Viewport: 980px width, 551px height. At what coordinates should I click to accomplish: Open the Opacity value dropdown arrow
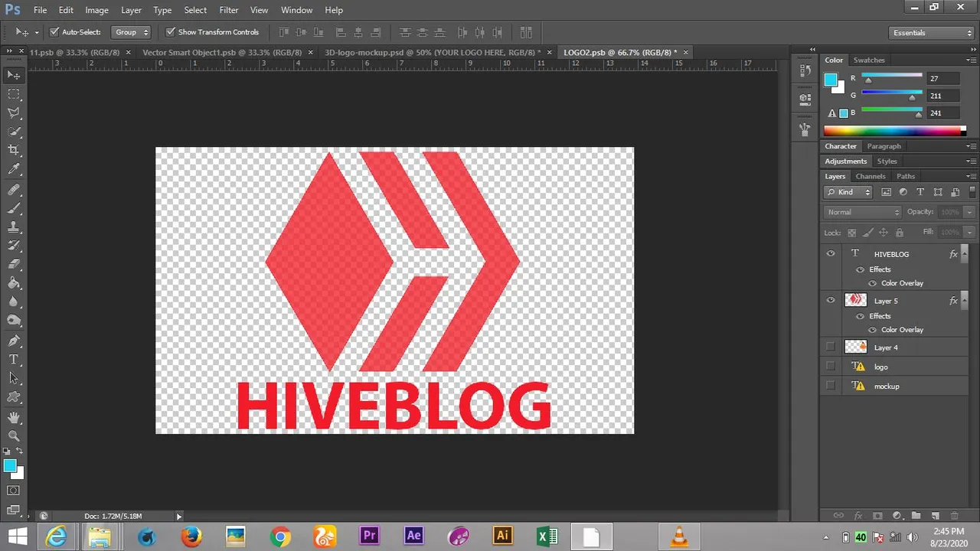[970, 212]
